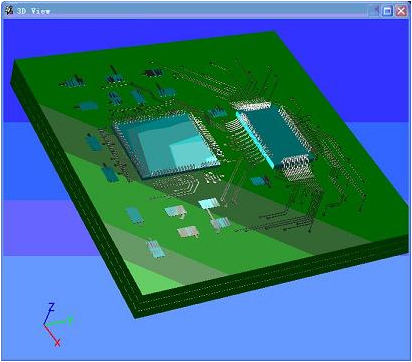Pick the lightest cyan square atop the BGA chip
412x362 pixels.
(190, 152)
